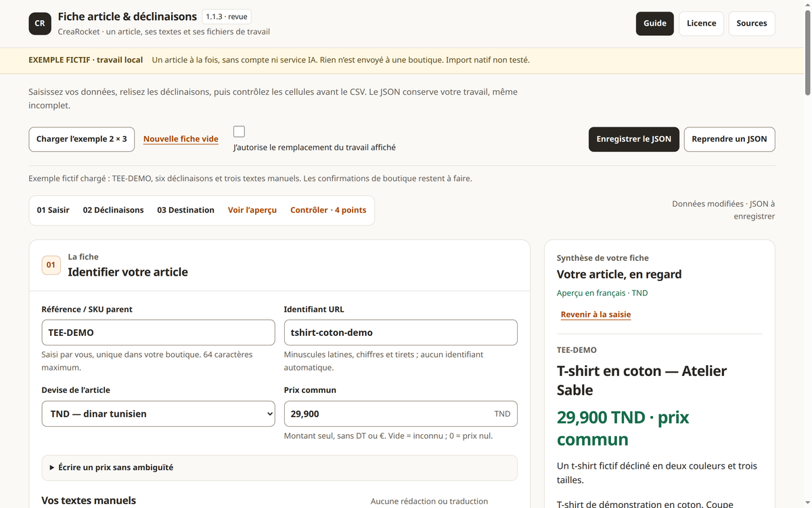Click the 01 step badge

coord(51,265)
